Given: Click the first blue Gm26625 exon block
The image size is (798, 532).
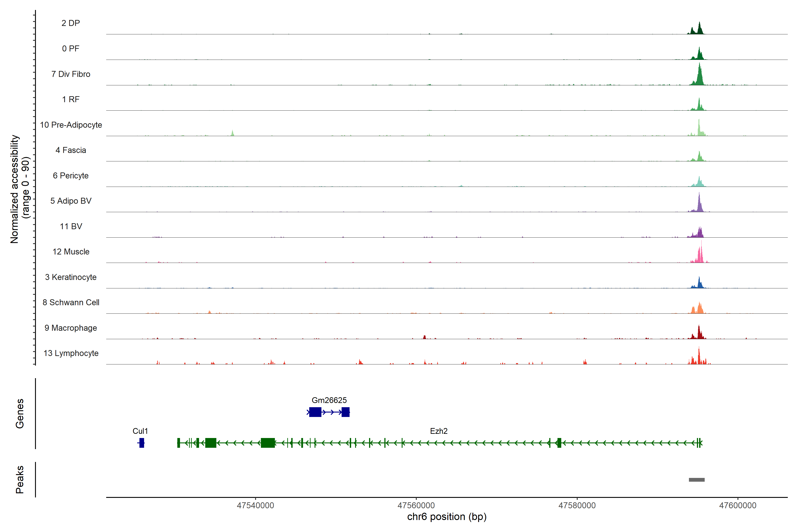Looking at the screenshot, I should coord(315,412).
